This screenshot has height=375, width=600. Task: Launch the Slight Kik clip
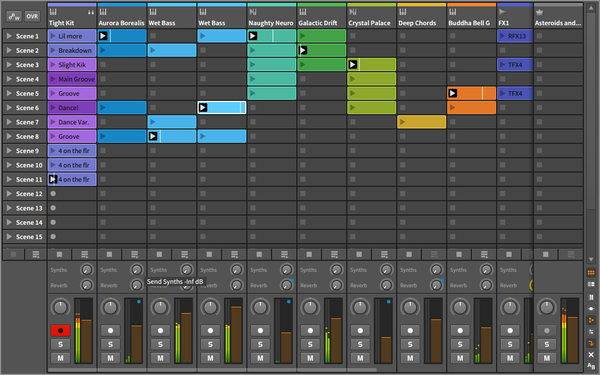pyautogui.click(x=53, y=65)
